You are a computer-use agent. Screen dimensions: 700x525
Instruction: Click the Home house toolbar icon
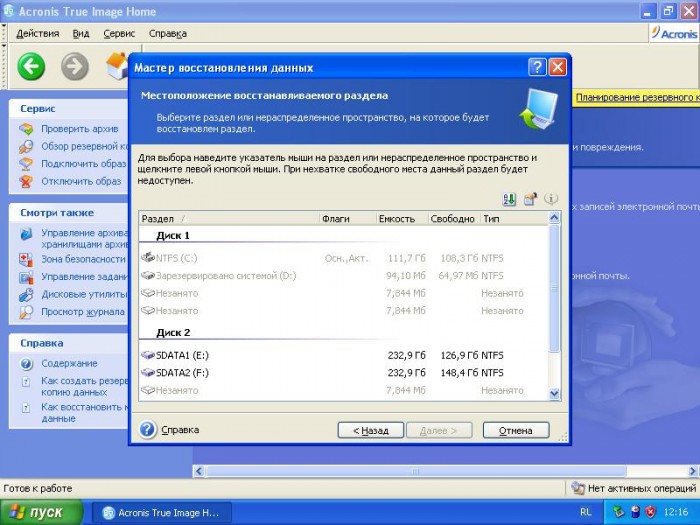point(117,66)
